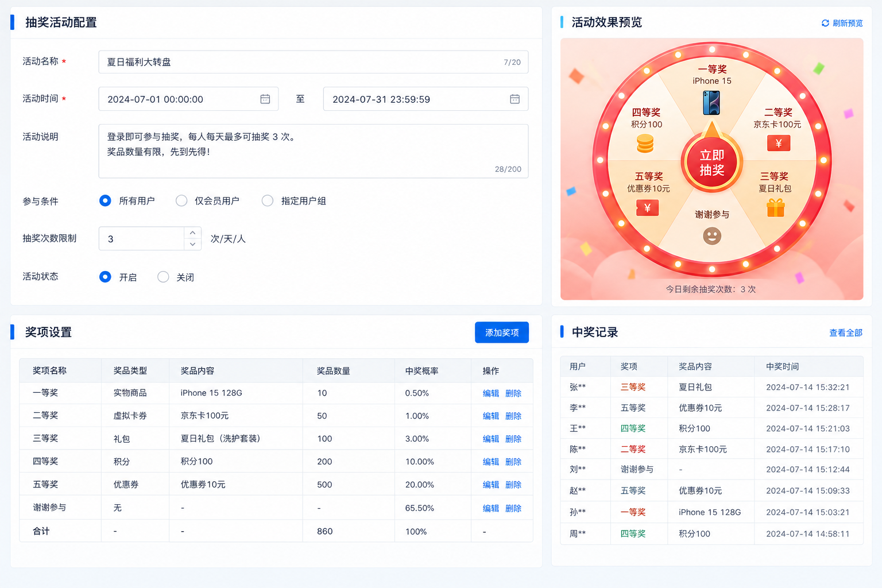Spin the wheel with 立即抽奖 button
882x588 pixels.
coord(712,163)
